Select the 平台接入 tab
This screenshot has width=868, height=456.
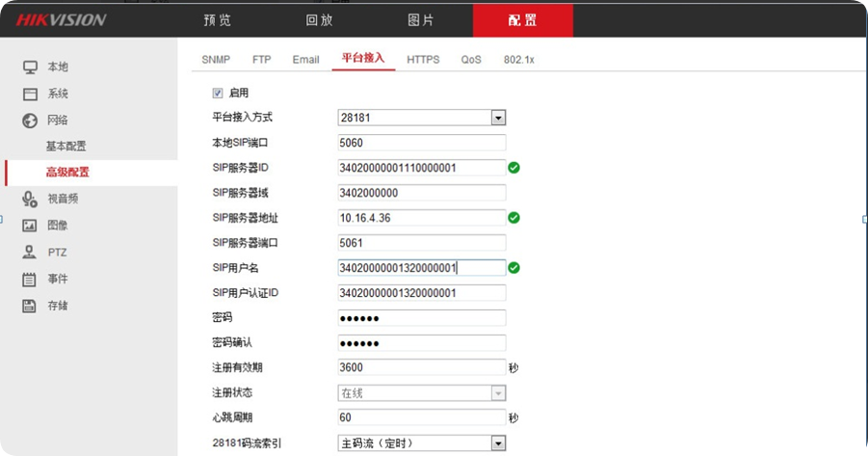[x=363, y=58]
